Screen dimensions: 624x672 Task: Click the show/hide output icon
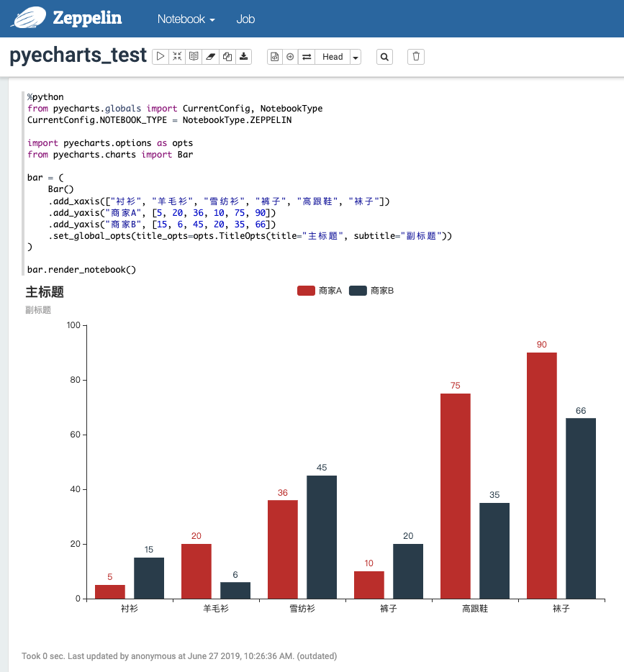coord(193,55)
